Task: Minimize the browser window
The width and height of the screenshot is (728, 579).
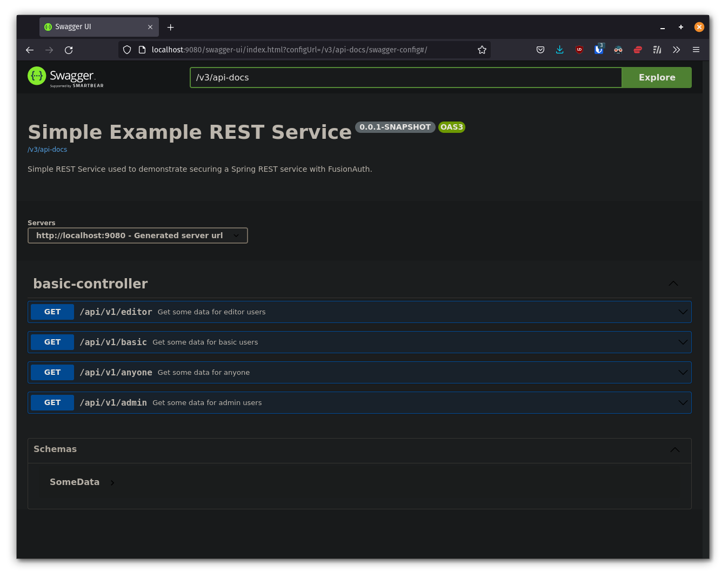Action: click(662, 27)
